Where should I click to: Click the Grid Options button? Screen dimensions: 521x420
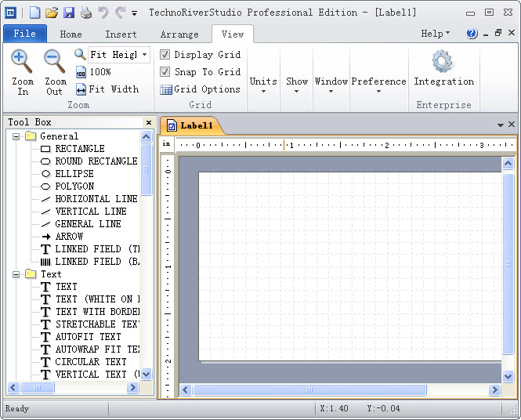200,89
